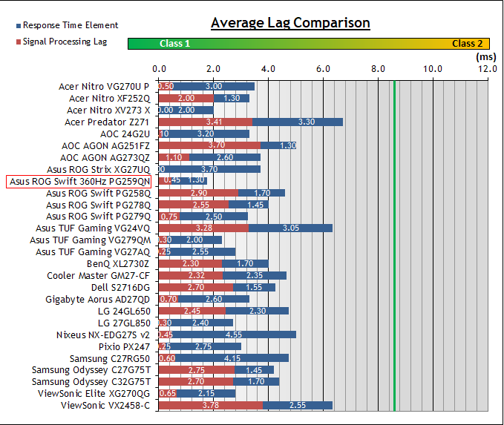504x425 pixels.
Task: Click the blue 3.00 bar for Acer Nitro VG270U P
Action: point(214,87)
